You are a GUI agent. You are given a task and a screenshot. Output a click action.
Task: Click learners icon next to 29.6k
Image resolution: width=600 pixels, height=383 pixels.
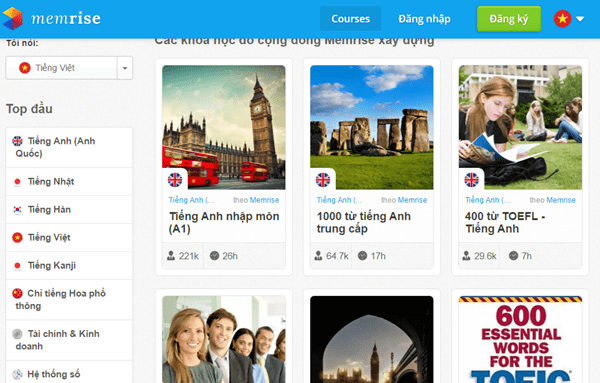coord(466,256)
